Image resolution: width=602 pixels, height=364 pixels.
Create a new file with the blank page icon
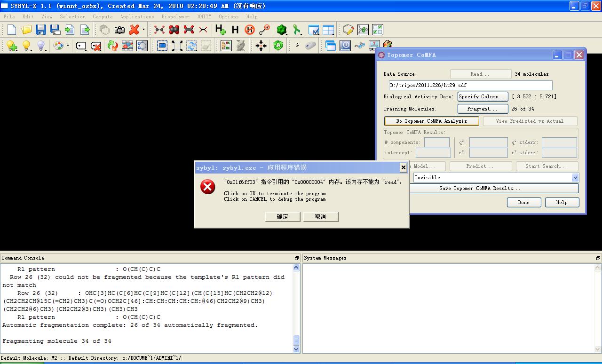[x=12, y=30]
